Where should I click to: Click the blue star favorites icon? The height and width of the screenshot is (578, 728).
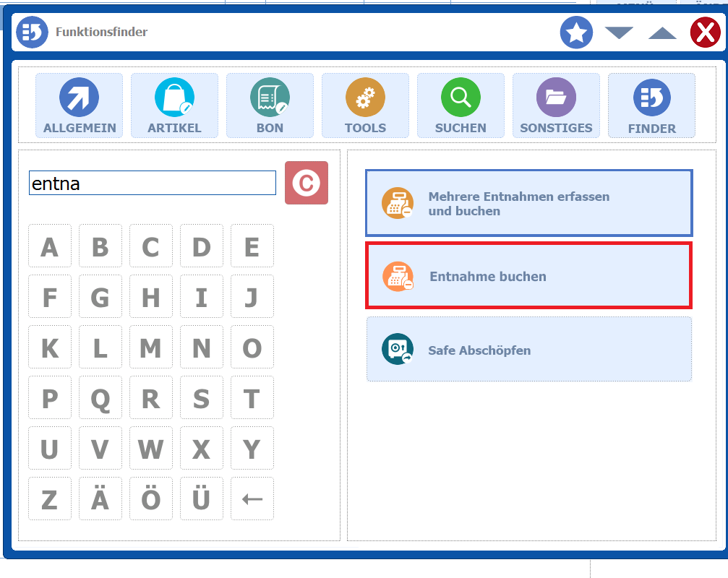pos(576,33)
